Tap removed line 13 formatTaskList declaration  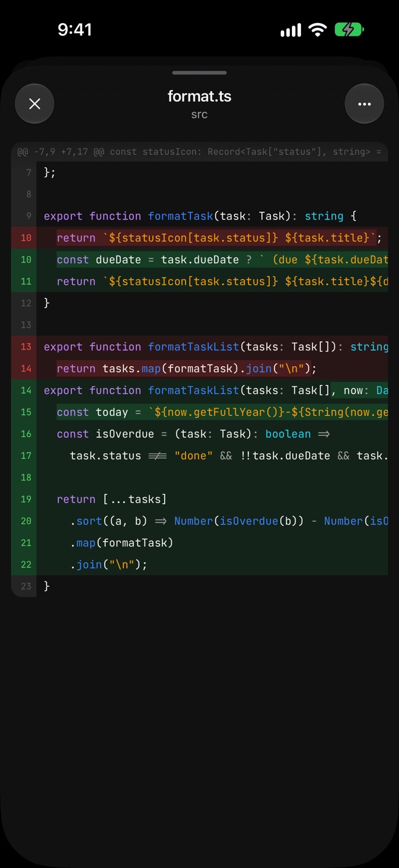point(199,347)
